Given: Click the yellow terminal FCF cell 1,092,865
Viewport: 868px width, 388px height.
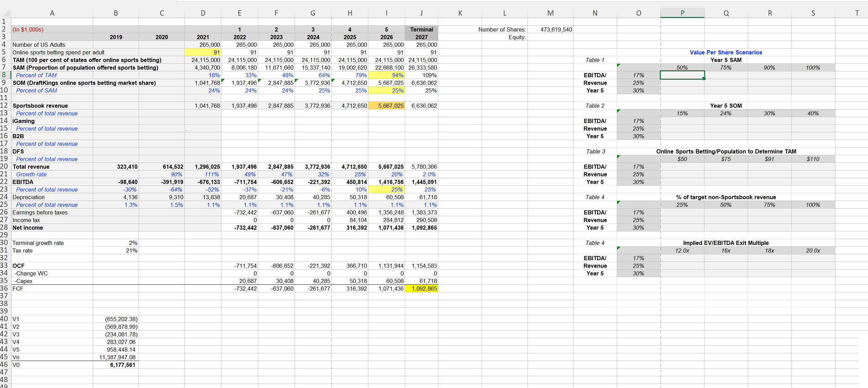Looking at the screenshot, I should point(421,289).
